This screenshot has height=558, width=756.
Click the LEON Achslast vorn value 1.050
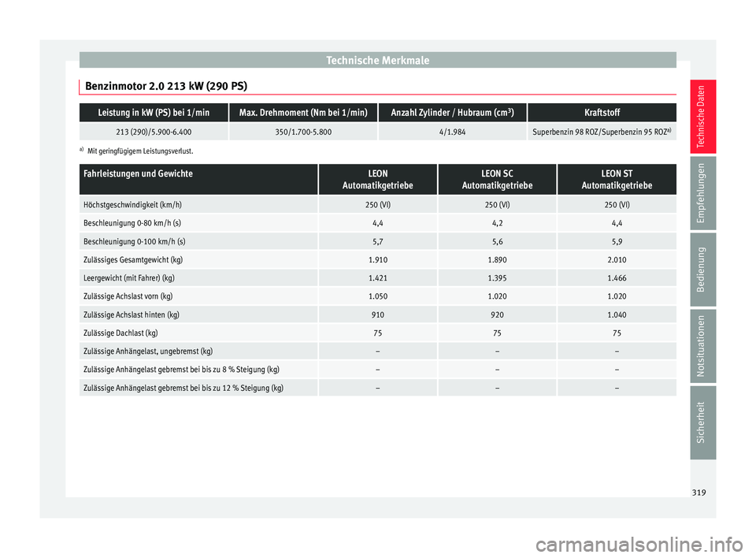[x=377, y=296]
